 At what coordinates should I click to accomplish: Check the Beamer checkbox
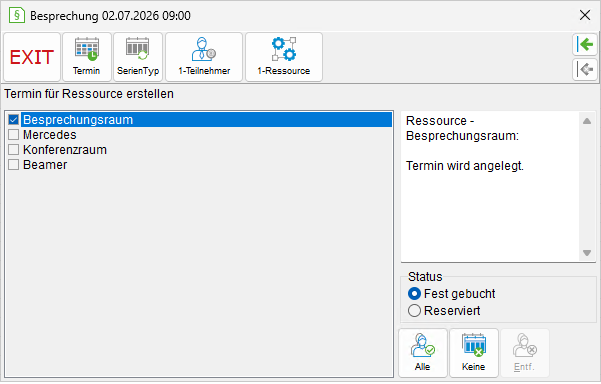point(13,164)
